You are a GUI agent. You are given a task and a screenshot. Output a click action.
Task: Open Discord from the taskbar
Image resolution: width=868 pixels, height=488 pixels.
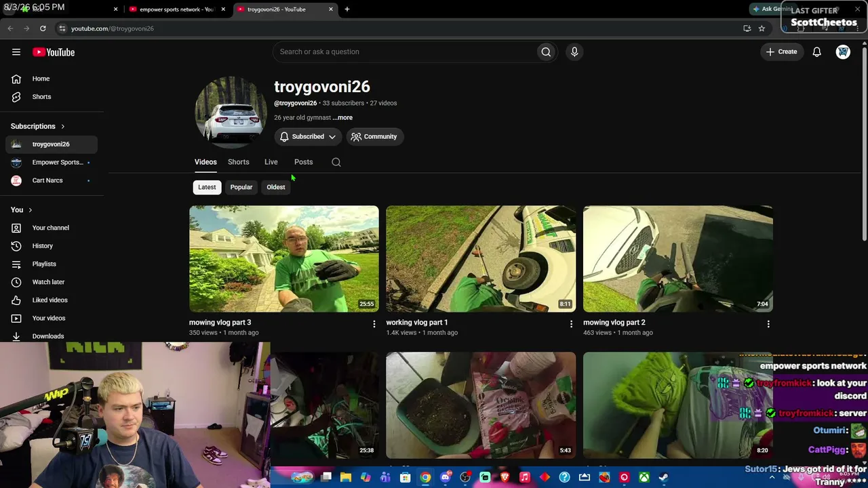click(446, 477)
